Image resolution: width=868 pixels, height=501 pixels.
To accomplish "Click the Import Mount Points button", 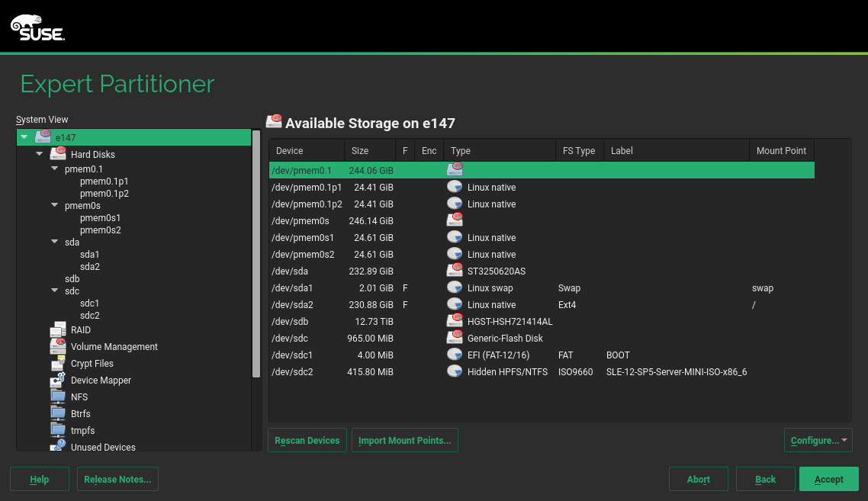I will click(x=404, y=440).
